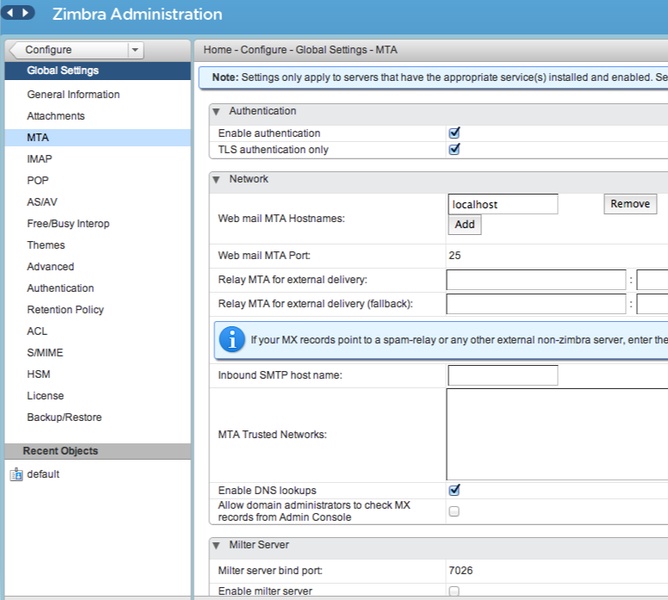Disable the Enable authentication checkbox
The height and width of the screenshot is (600, 668).
[454, 133]
